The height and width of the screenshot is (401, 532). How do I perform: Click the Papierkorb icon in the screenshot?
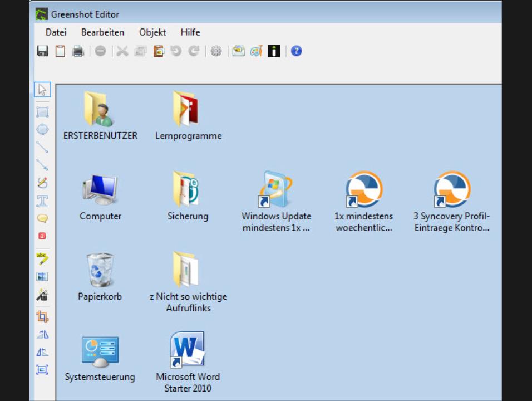click(x=100, y=271)
